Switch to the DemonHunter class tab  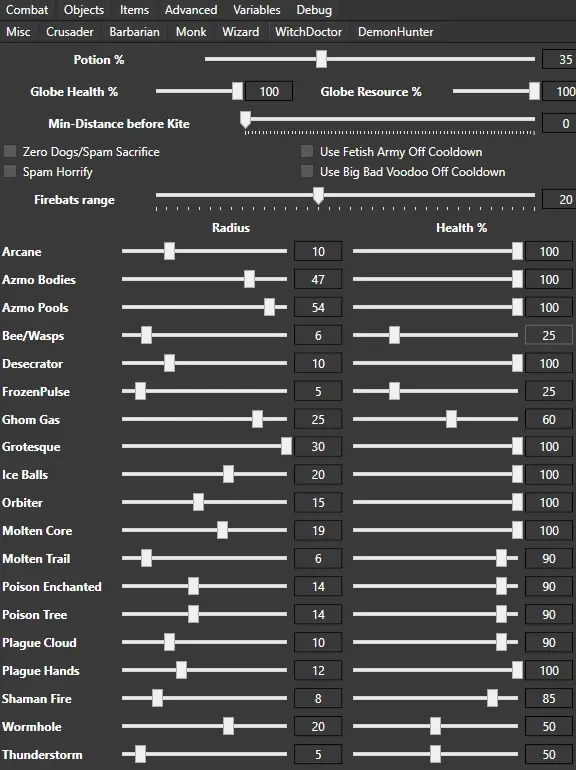(x=395, y=32)
